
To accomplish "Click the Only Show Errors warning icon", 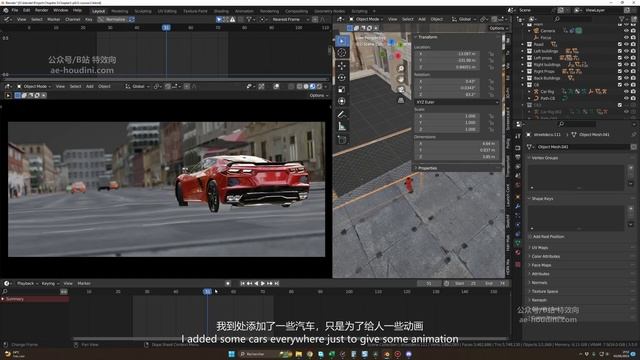I will pyautogui.click(x=233, y=19).
